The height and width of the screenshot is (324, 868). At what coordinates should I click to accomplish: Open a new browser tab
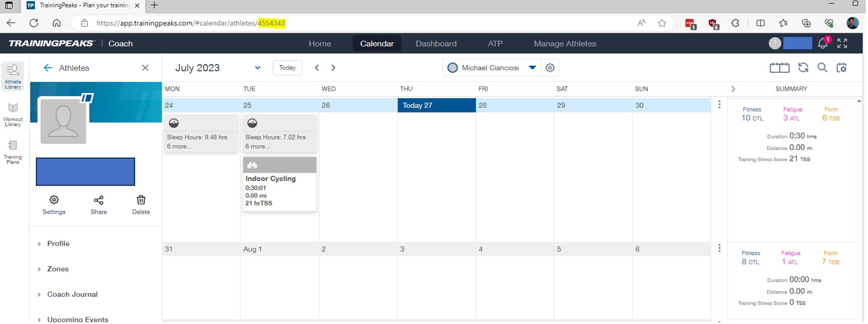[154, 5]
